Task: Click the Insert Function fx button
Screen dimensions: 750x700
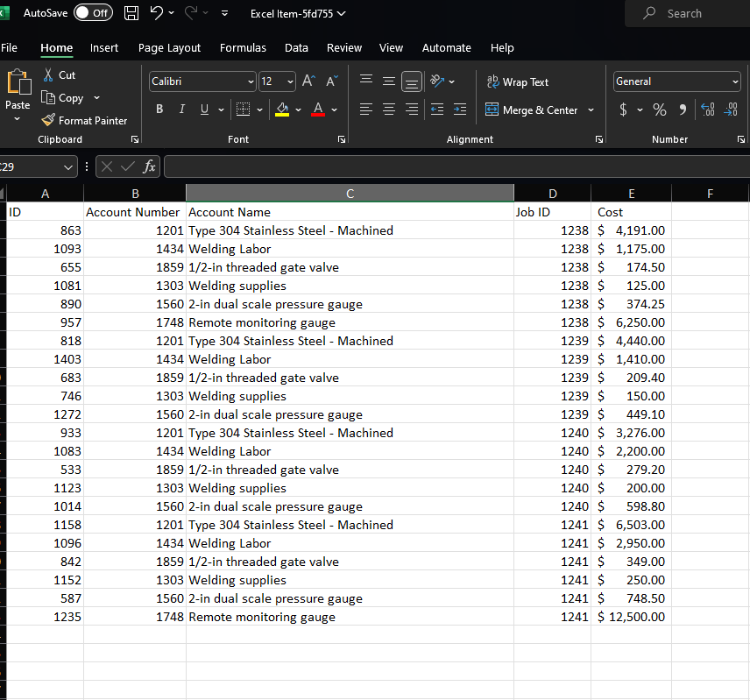Action: [x=147, y=166]
